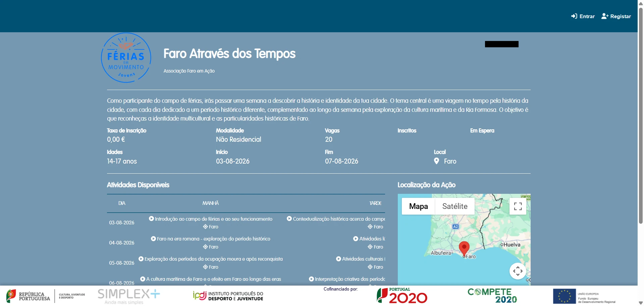Viewport: 644px width, 306px height.
Task: Click the 'Não Residencial' modality value
Action: click(x=238, y=139)
